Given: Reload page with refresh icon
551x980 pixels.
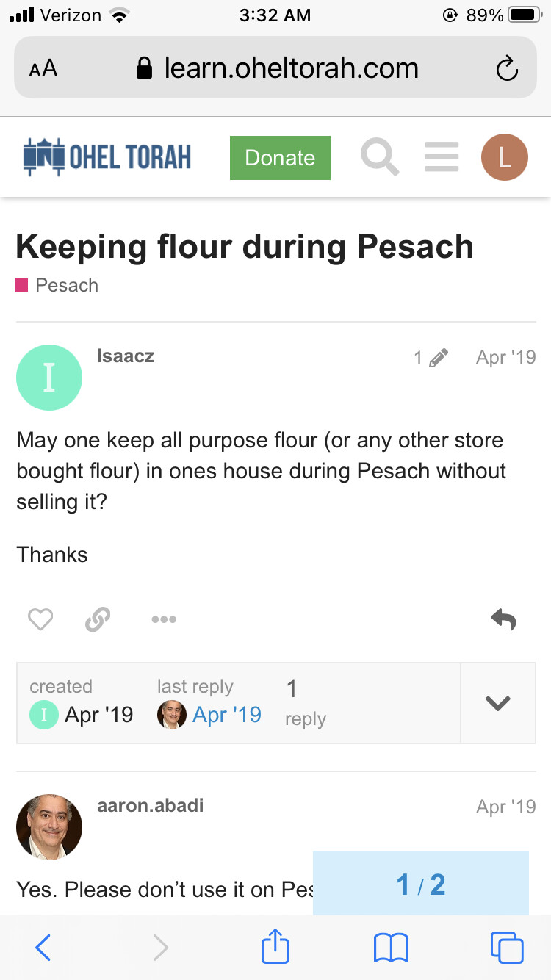Looking at the screenshot, I should 507,69.
